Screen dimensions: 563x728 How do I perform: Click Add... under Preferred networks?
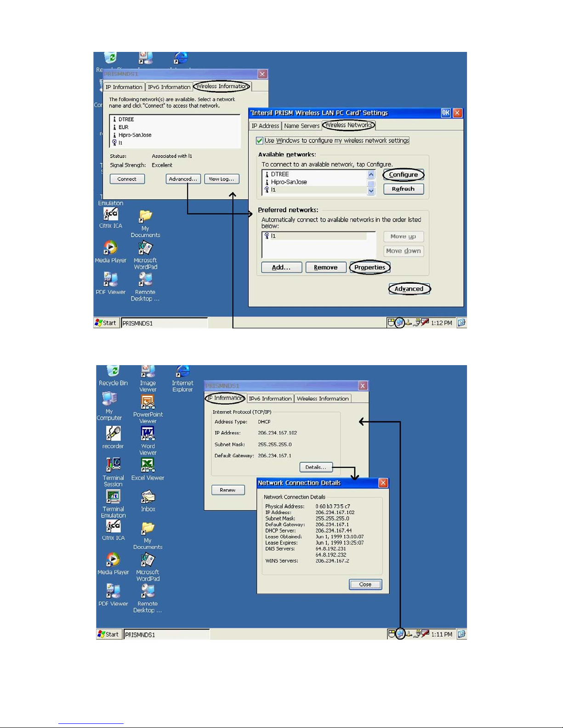[x=281, y=267]
